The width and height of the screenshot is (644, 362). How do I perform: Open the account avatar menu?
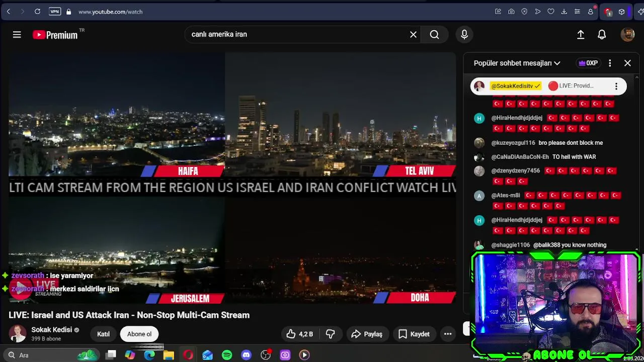[x=627, y=34]
